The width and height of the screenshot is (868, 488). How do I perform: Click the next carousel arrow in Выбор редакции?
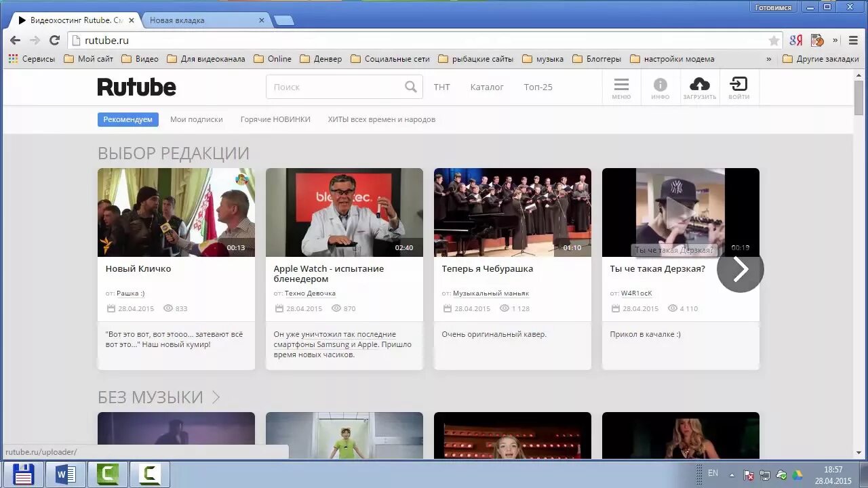point(740,269)
